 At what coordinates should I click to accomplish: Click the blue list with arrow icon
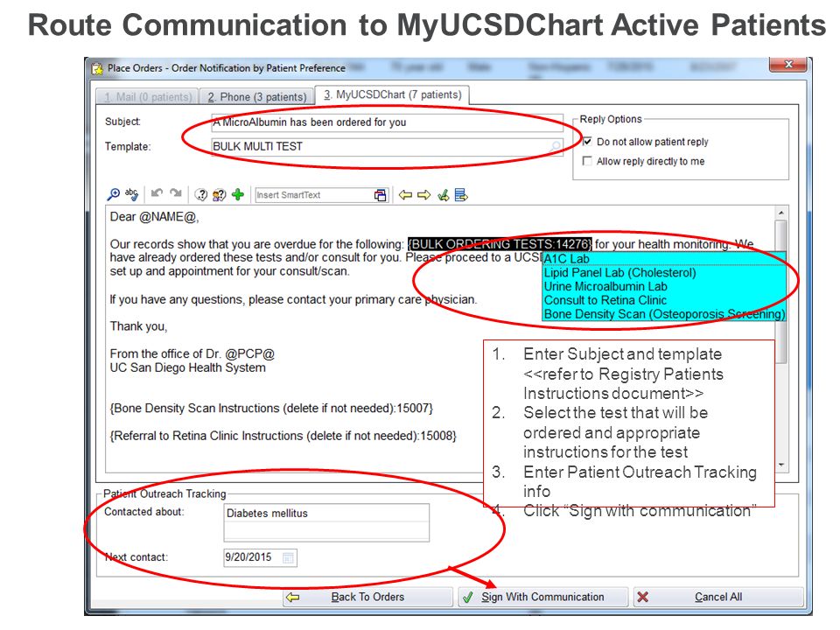click(x=461, y=195)
